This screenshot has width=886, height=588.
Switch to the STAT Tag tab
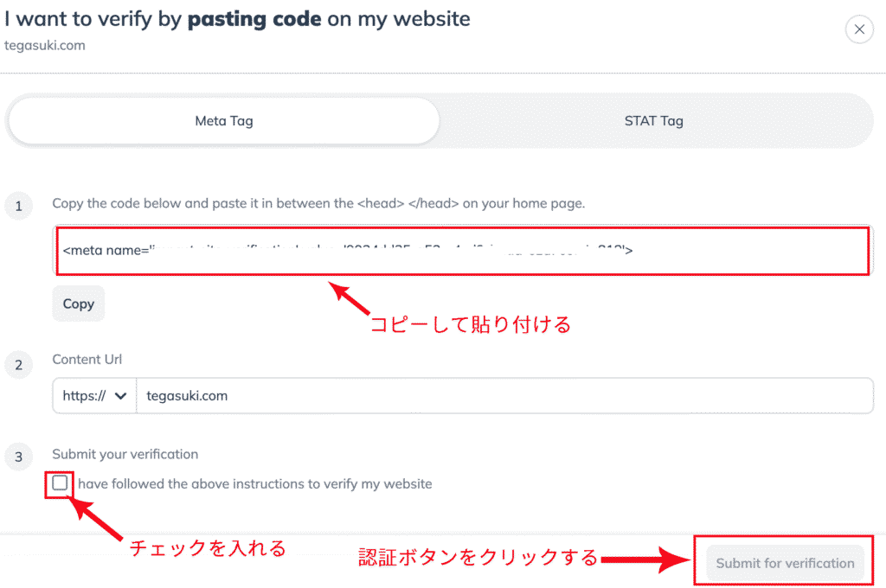click(x=653, y=121)
